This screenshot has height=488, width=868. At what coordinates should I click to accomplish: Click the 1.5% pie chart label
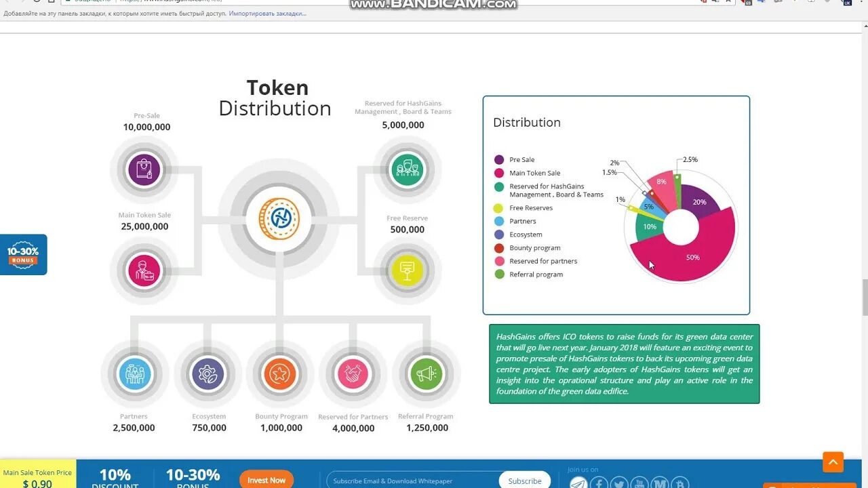coord(610,173)
